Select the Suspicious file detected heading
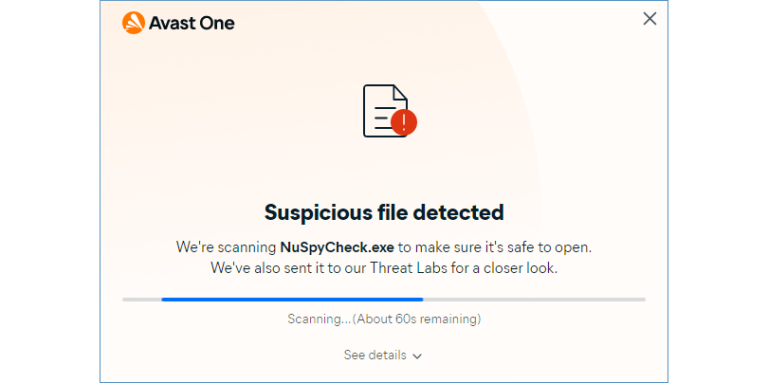Viewport: 768px width, 383px height. 384,212
